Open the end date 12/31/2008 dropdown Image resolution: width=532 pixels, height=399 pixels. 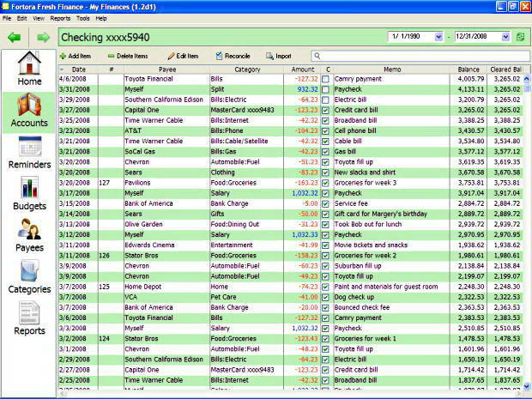click(505, 38)
